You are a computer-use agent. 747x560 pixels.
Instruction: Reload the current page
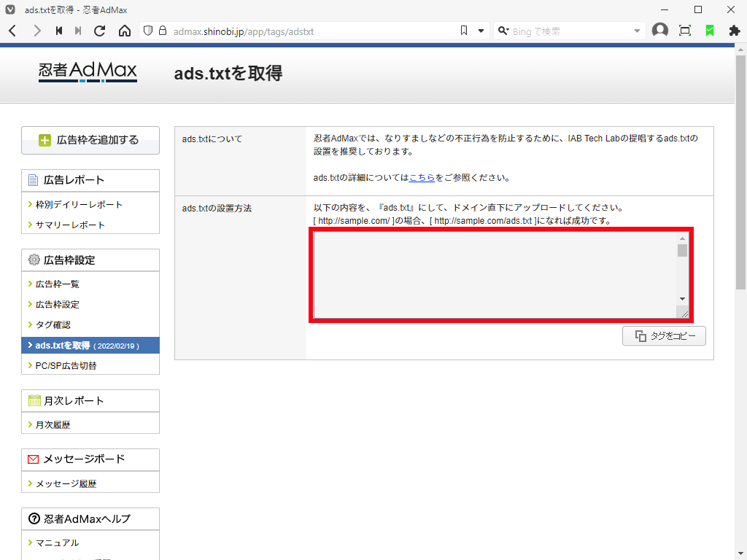pos(99,31)
